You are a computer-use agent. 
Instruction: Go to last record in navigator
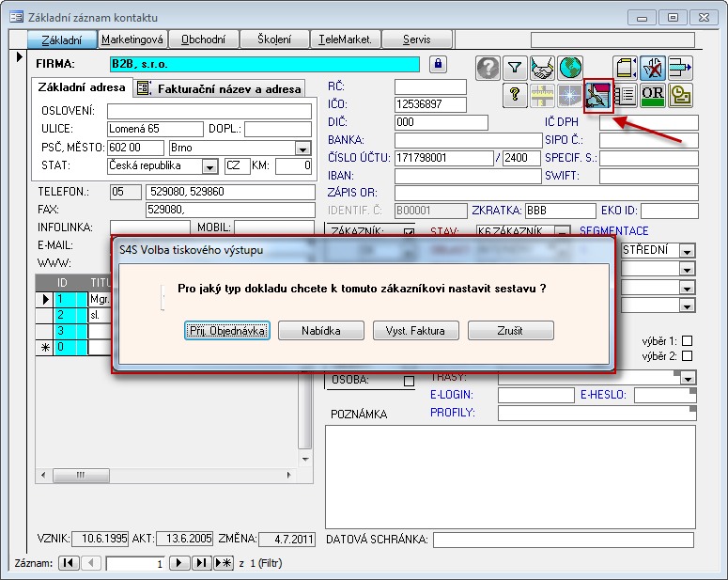pos(202,563)
